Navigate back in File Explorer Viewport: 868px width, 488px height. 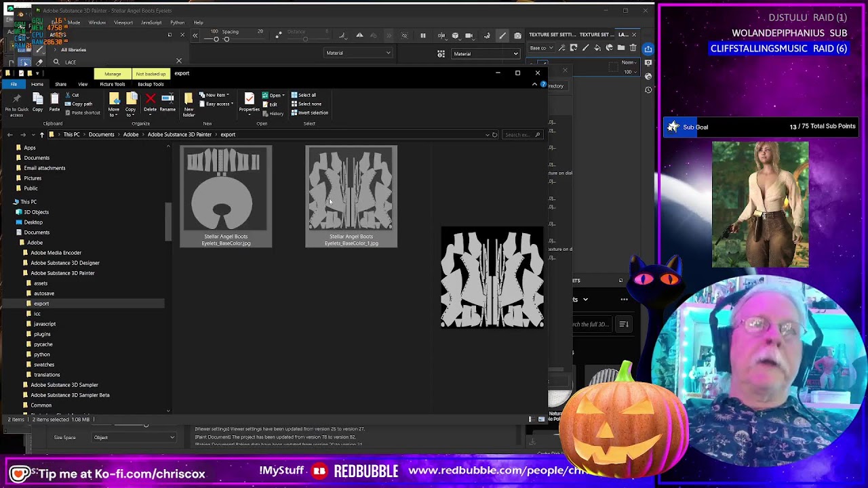pos(10,134)
